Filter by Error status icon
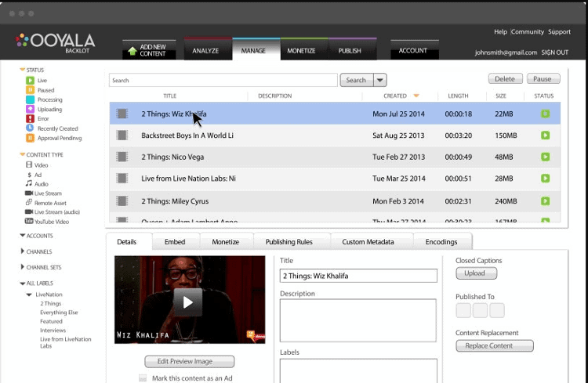Screen dimensions: 588x383 click(x=30, y=118)
